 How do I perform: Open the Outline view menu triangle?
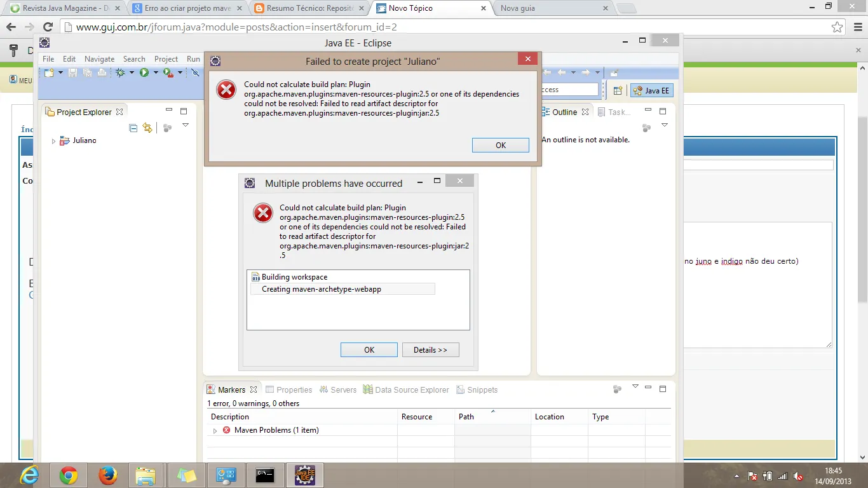click(665, 125)
